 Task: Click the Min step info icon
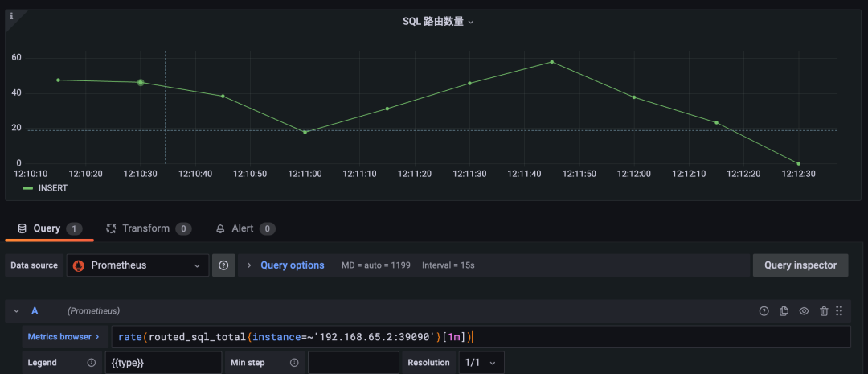click(x=294, y=363)
